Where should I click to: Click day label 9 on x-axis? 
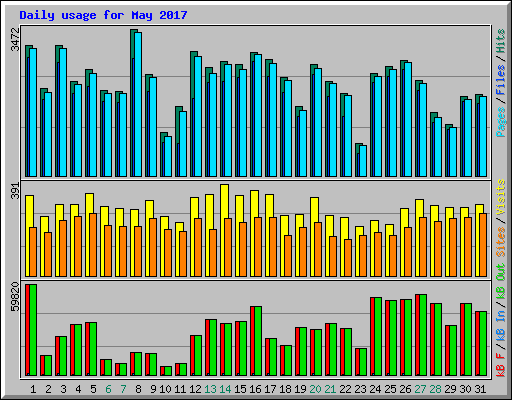[153, 389]
